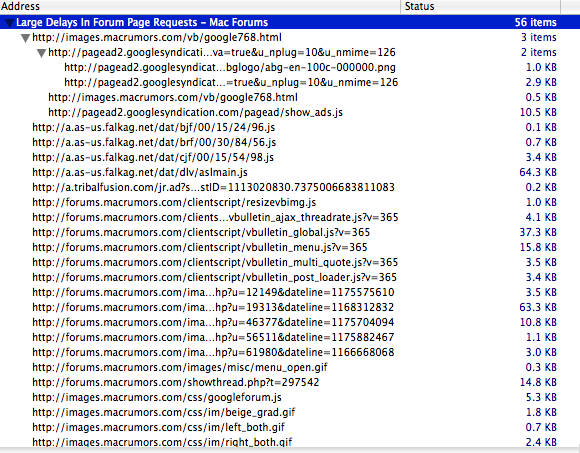Click the 37.3 KB size value
Image resolution: width=580 pixels, height=453 pixels.
coord(538,232)
